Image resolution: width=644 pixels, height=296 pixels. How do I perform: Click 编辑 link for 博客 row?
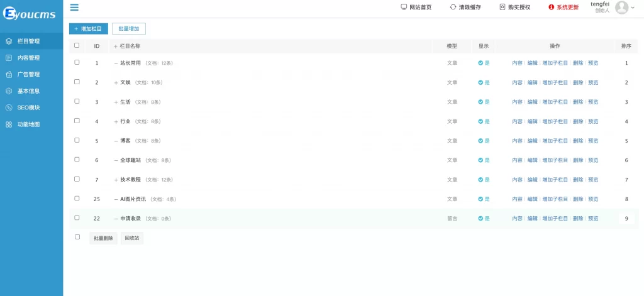tap(532, 141)
